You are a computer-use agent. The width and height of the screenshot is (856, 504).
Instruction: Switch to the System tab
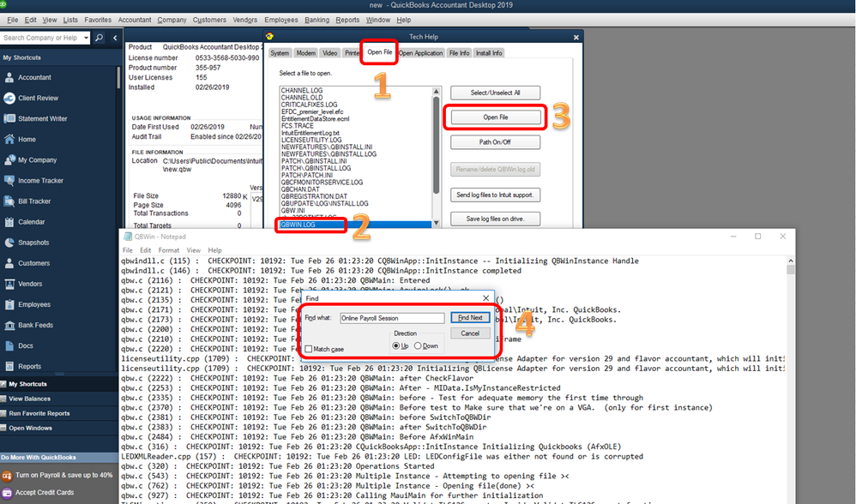pos(280,53)
